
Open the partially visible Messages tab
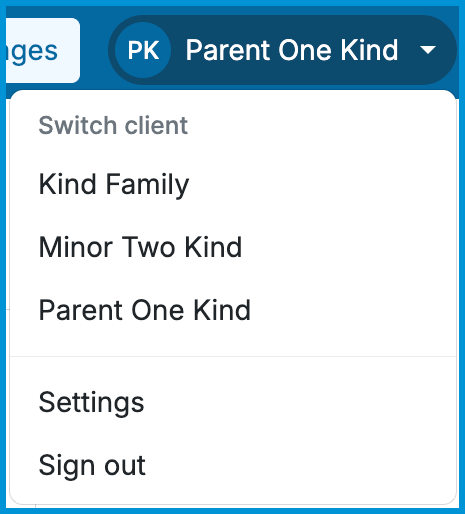coord(43,50)
